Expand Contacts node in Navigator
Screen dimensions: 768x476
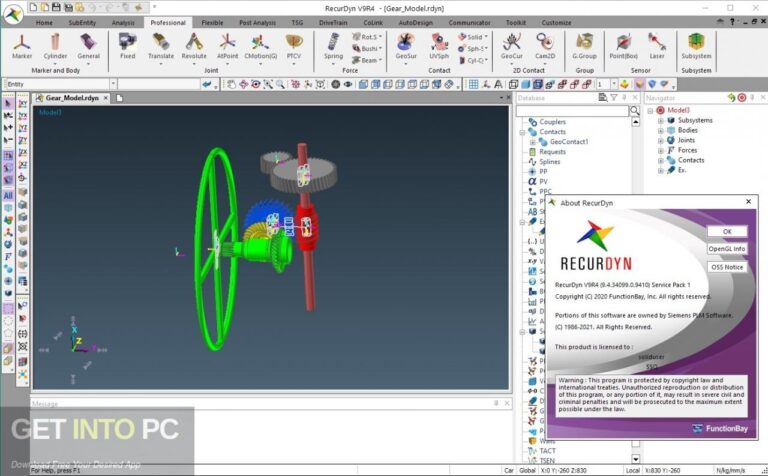[660, 161]
